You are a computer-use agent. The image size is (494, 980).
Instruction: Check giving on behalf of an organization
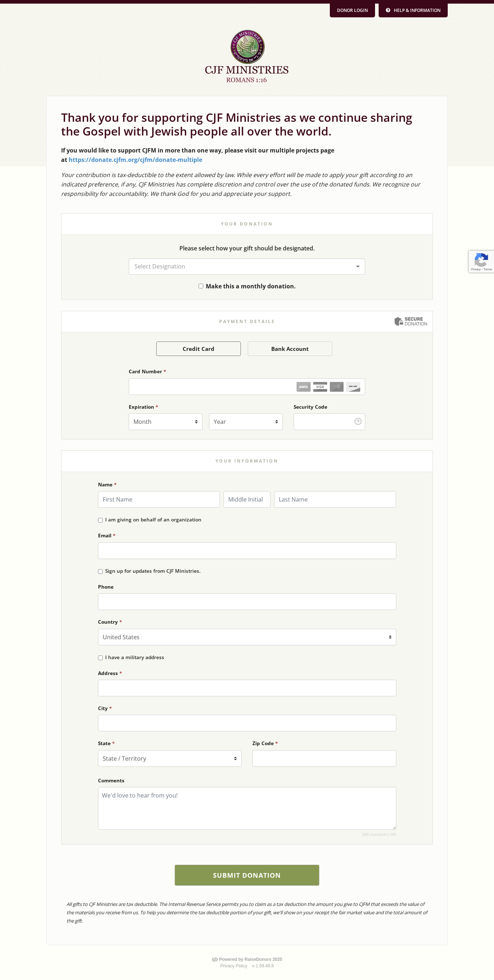100,520
